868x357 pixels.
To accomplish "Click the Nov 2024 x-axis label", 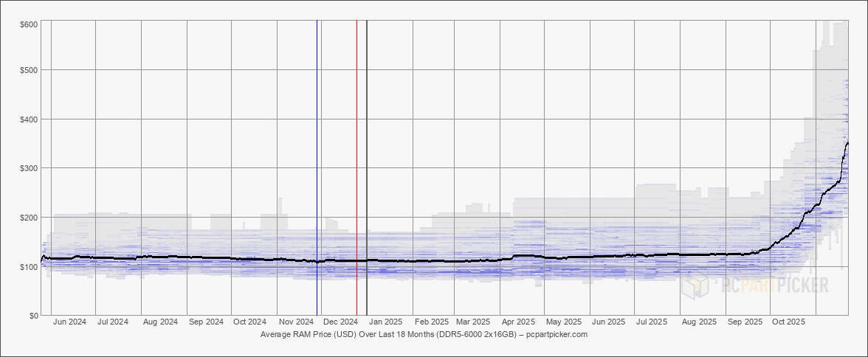I will 295,322.
